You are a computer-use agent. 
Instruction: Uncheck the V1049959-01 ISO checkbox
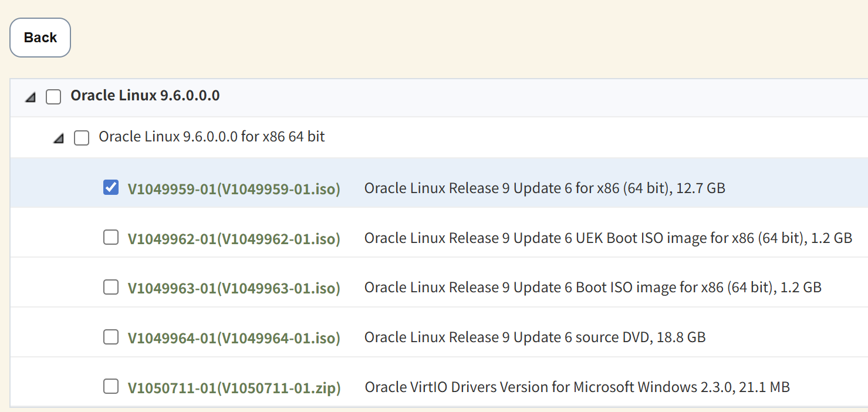click(110, 187)
